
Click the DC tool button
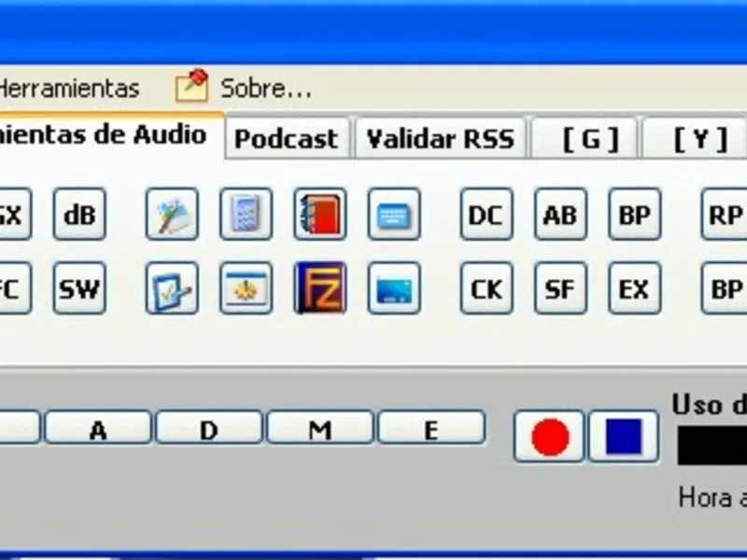pyautogui.click(x=486, y=214)
